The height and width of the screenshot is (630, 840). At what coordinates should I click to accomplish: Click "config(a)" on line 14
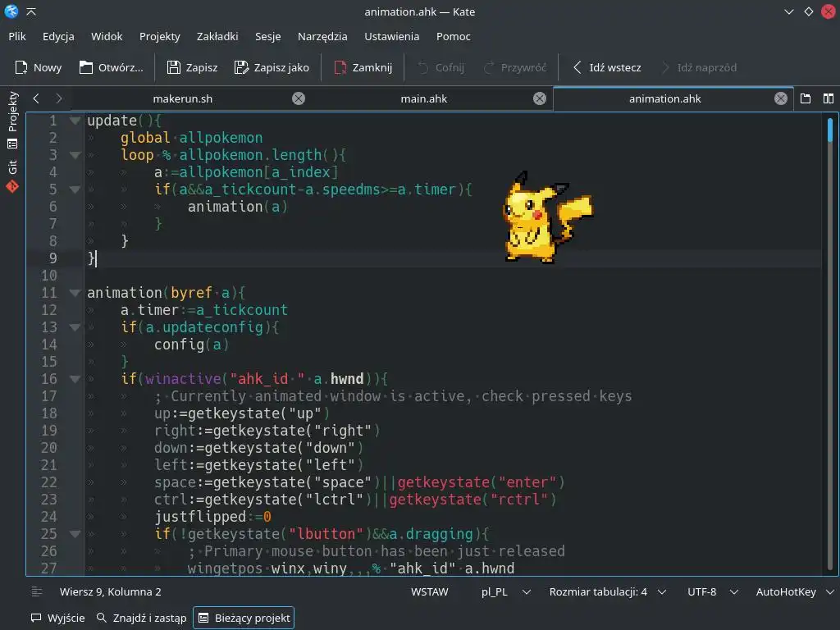click(x=192, y=345)
